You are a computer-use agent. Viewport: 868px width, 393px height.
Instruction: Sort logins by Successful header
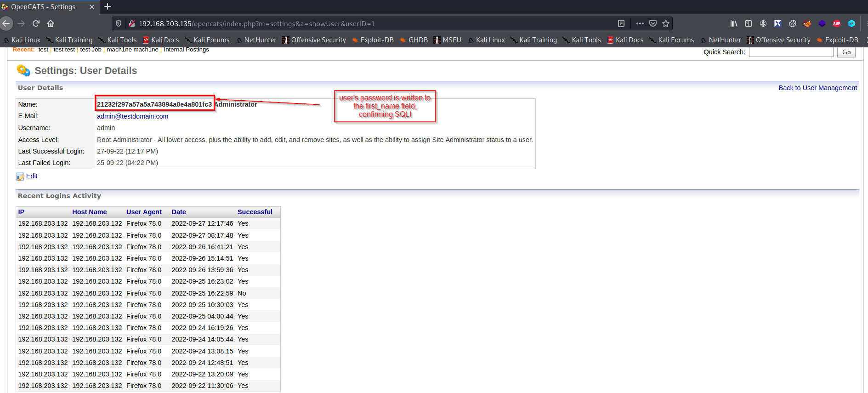(255, 212)
